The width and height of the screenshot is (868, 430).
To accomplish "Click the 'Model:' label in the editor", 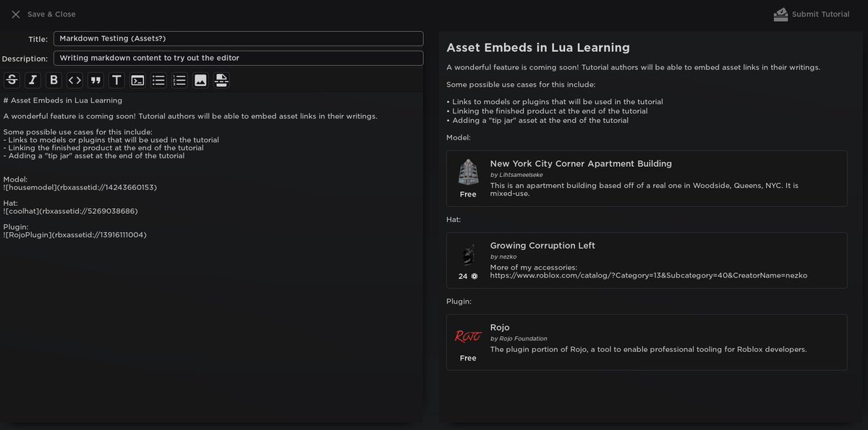I will click(x=15, y=179).
